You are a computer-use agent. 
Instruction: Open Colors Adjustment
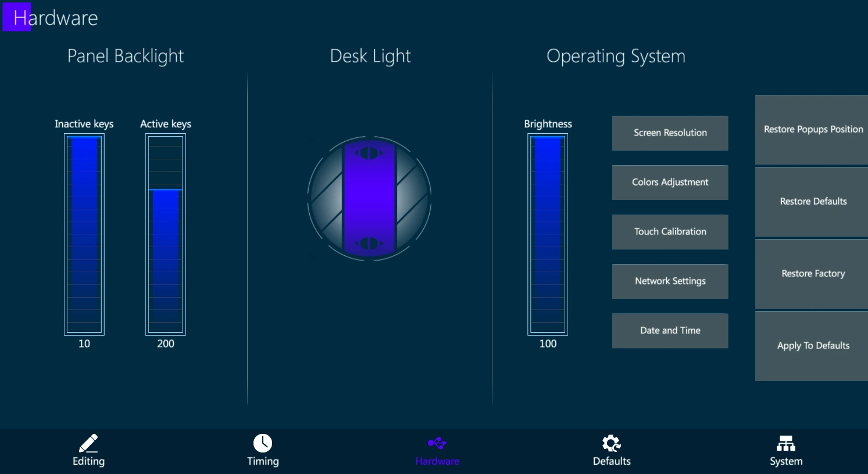pos(670,183)
